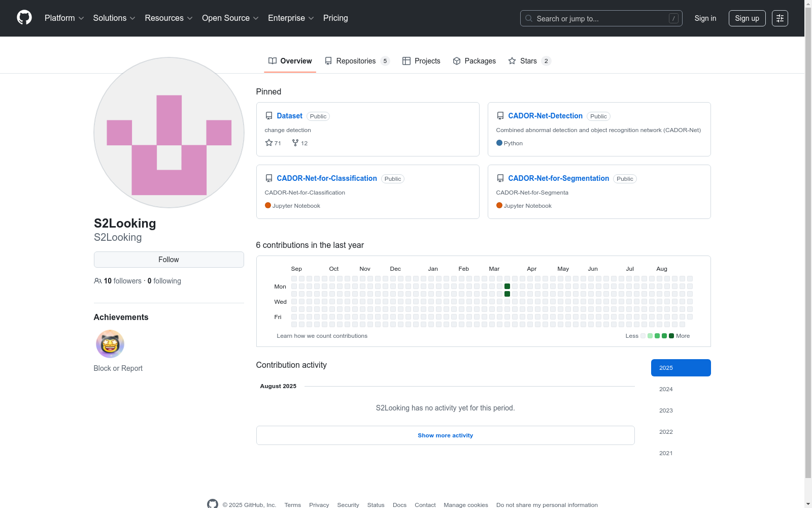Click '6 contributions in the last year' heading

310,245
